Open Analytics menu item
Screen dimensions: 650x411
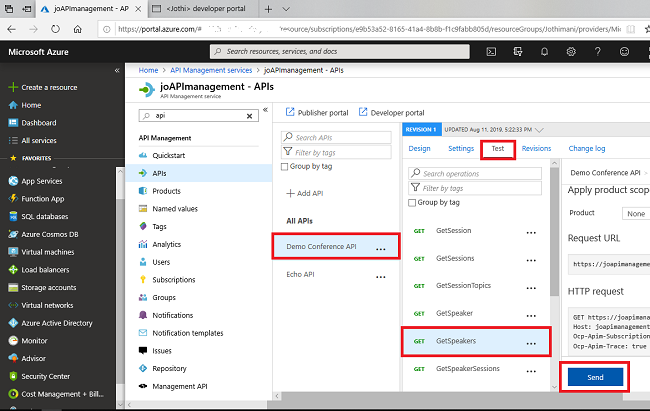(166, 244)
